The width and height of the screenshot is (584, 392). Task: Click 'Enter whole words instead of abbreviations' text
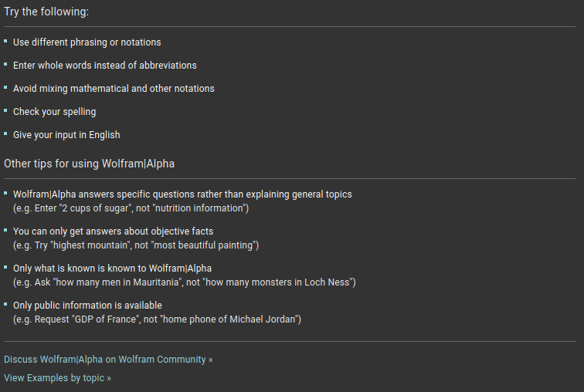coord(104,66)
